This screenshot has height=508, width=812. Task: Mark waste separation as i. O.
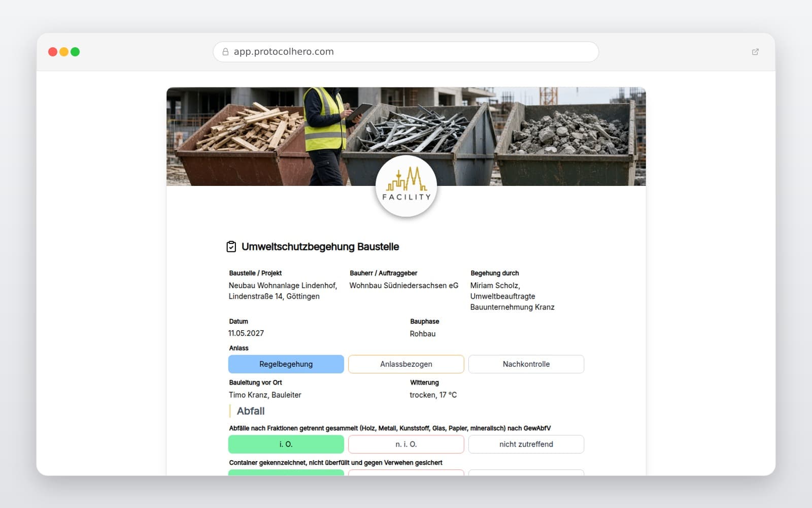(286, 444)
